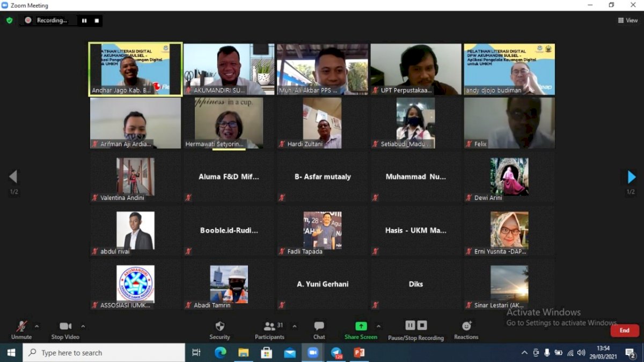Open the Reactions menu
This screenshot has height=362, width=644.
tap(465, 330)
